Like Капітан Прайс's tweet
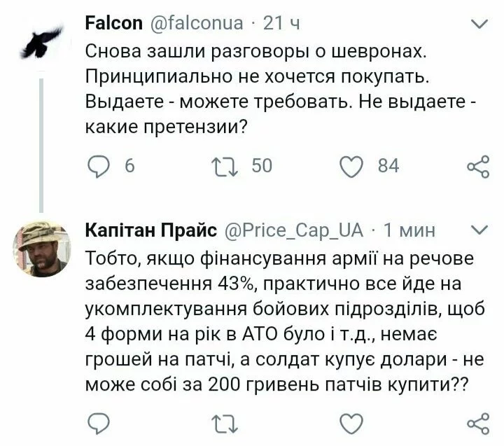The width and height of the screenshot is (504, 446). [x=352, y=422]
